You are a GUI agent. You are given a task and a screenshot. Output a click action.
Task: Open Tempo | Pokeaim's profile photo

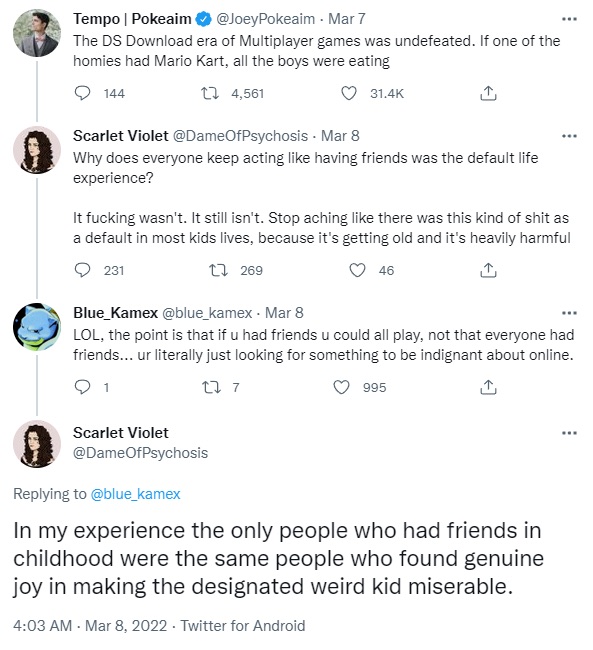[x=37, y=33]
